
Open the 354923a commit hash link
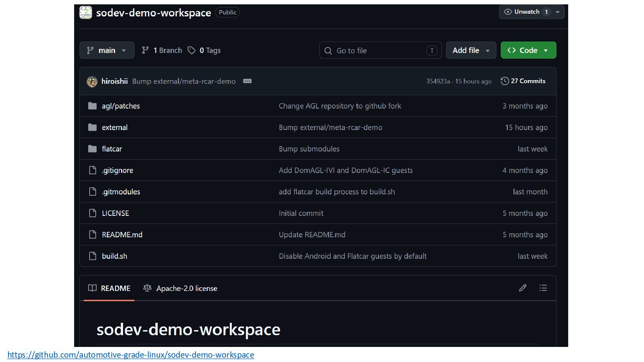pyautogui.click(x=438, y=81)
